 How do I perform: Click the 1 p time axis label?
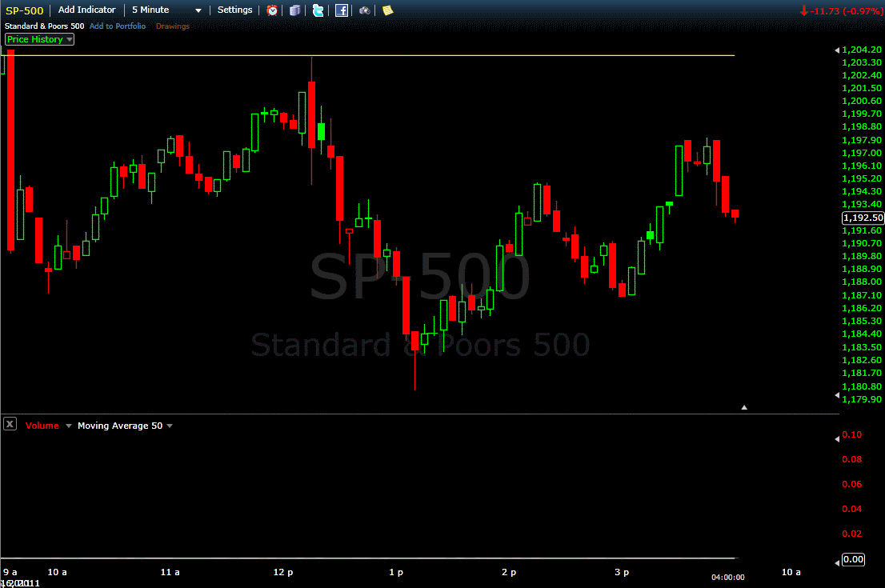point(395,572)
